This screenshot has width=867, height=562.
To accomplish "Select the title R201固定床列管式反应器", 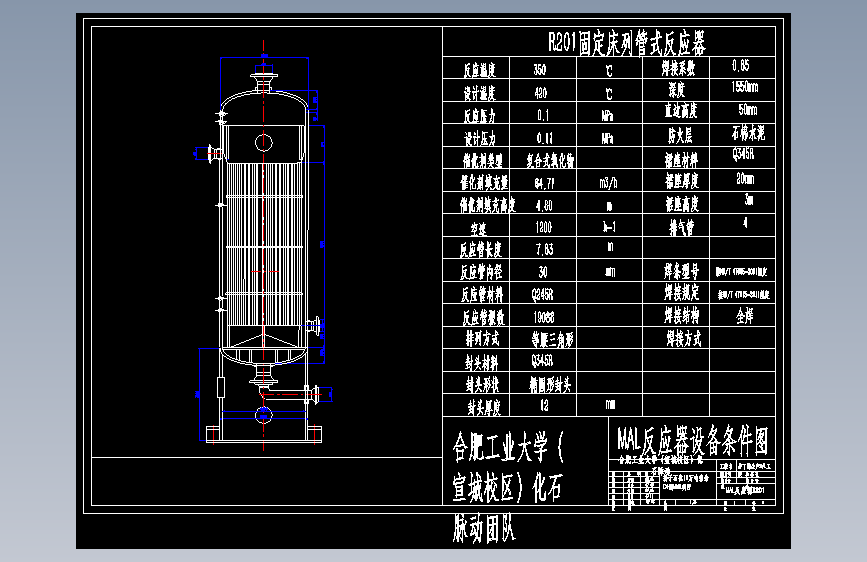I will click(x=627, y=43).
